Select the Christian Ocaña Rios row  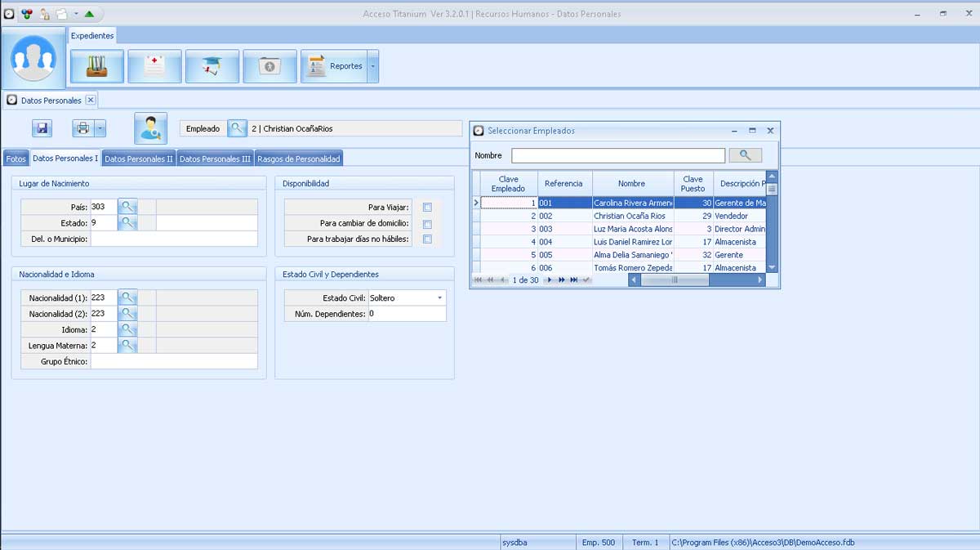click(x=629, y=216)
